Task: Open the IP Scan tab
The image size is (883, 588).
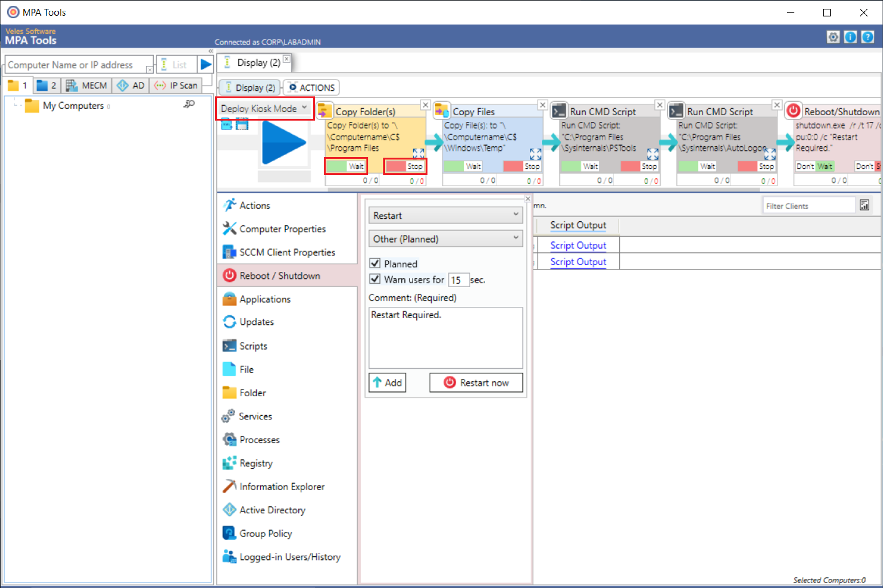Action: (175, 86)
